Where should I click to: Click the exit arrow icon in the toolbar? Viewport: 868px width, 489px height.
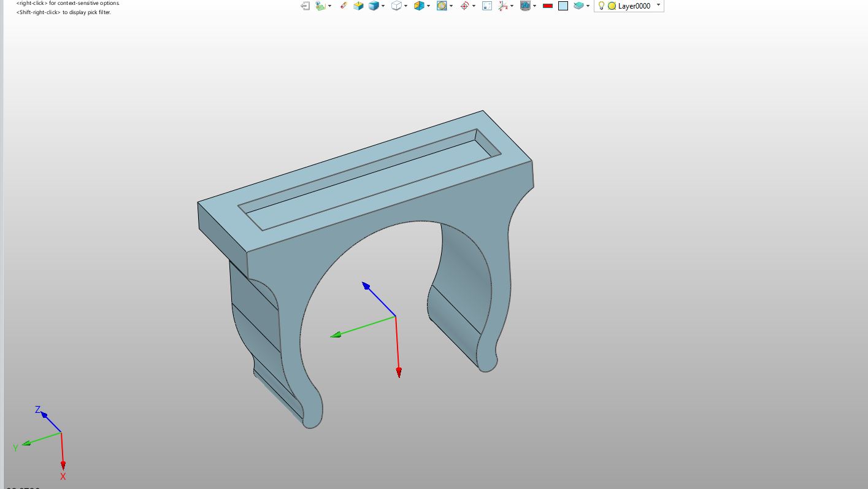pyautogui.click(x=305, y=6)
